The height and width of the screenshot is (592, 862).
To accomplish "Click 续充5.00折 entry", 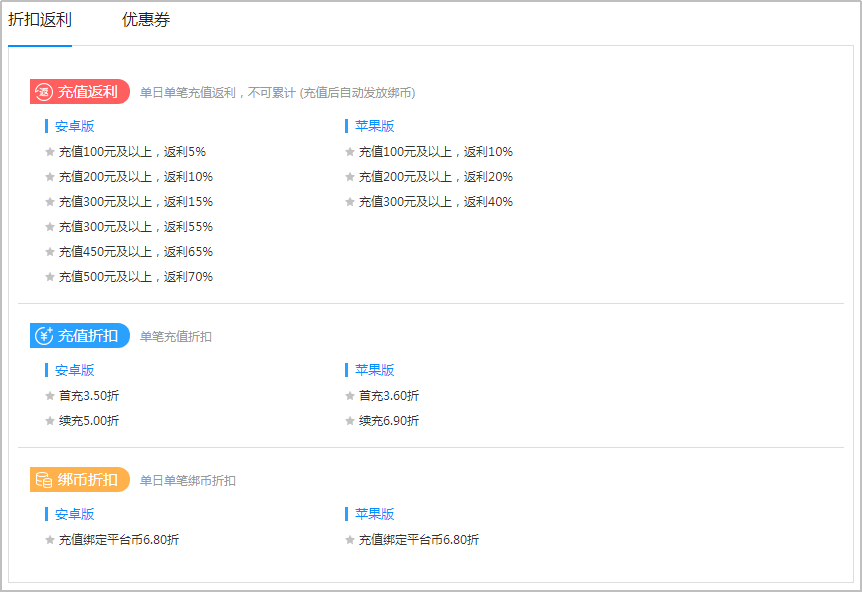I will (89, 421).
